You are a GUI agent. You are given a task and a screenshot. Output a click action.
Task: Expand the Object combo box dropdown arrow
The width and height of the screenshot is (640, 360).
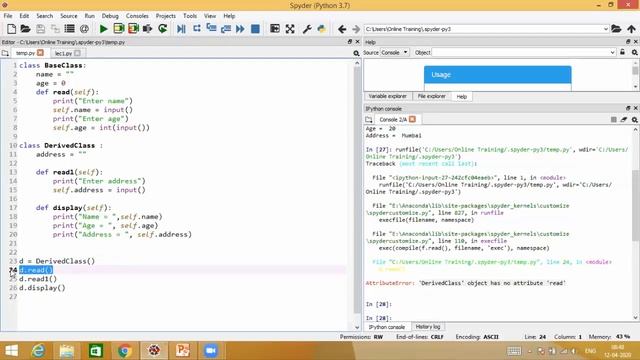(x=612, y=52)
